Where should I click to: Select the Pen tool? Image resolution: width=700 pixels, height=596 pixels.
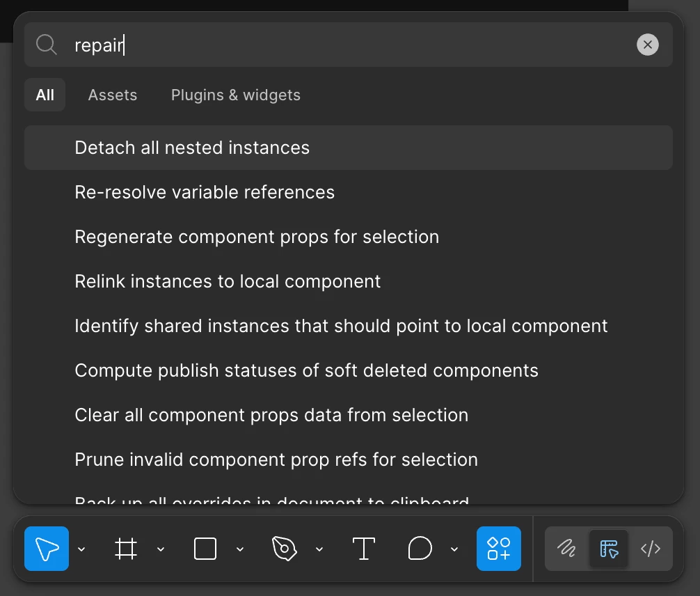285,549
